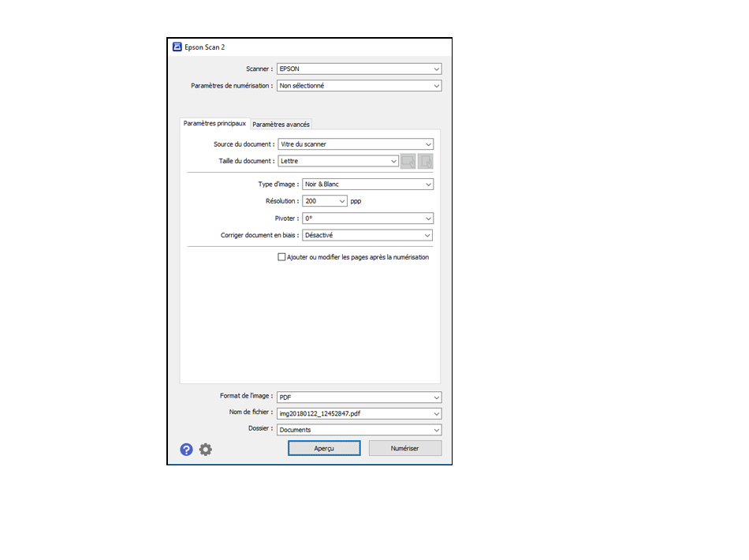The height and width of the screenshot is (560, 749).
Task: Select the Paramètres principaux tab
Action: coord(214,123)
